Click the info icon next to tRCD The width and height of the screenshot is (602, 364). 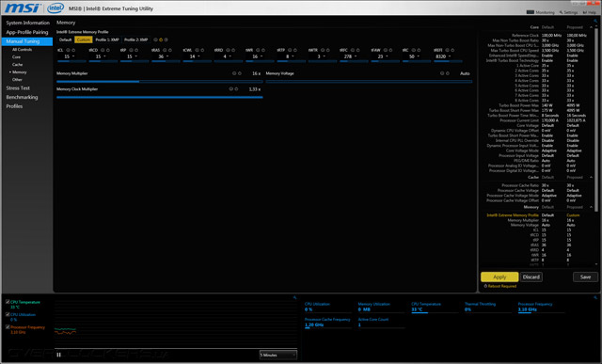pos(103,50)
